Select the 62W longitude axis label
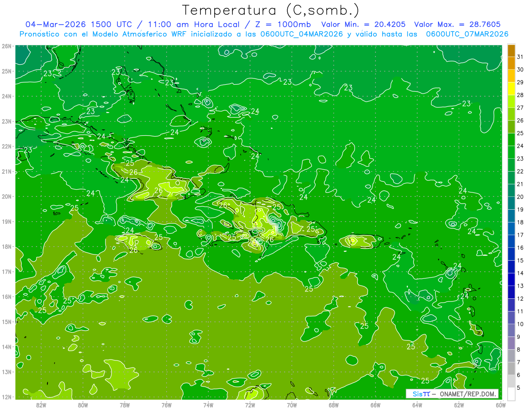Screen dimensions: 532x411 459,405
